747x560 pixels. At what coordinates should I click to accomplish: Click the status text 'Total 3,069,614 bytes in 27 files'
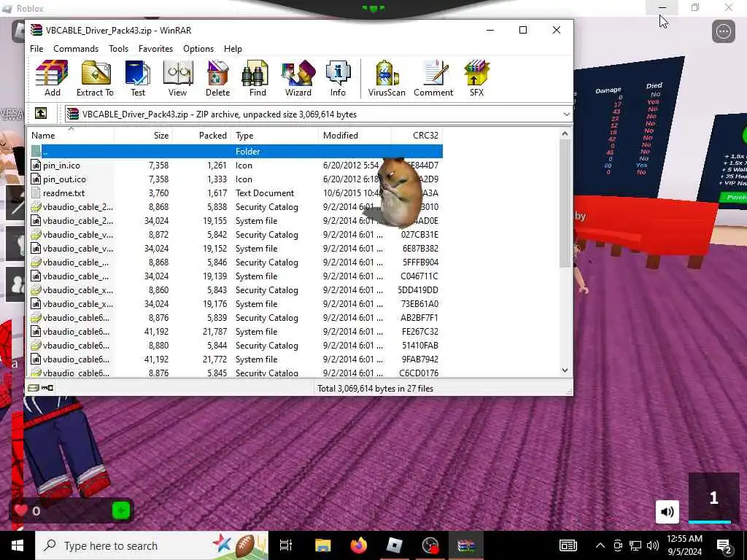376,389
